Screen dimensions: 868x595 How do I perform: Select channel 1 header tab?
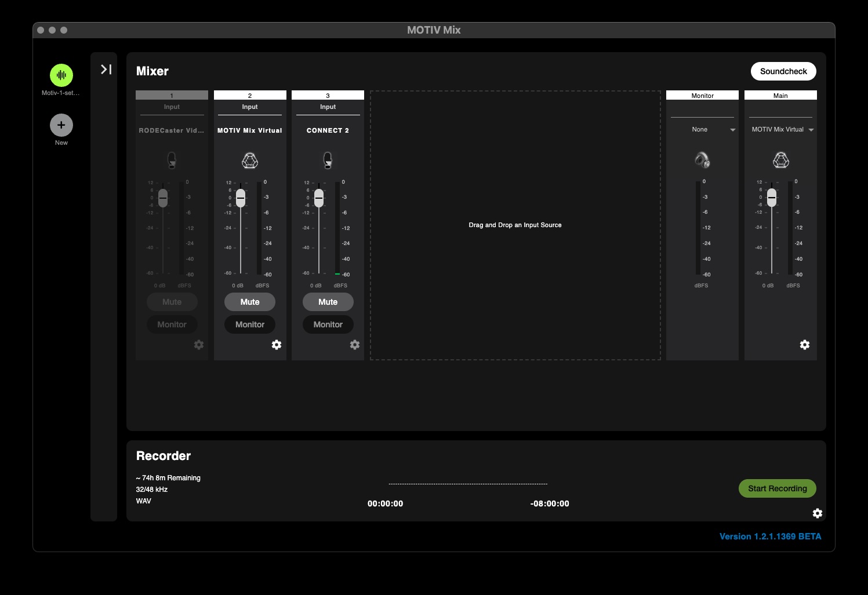click(x=172, y=95)
